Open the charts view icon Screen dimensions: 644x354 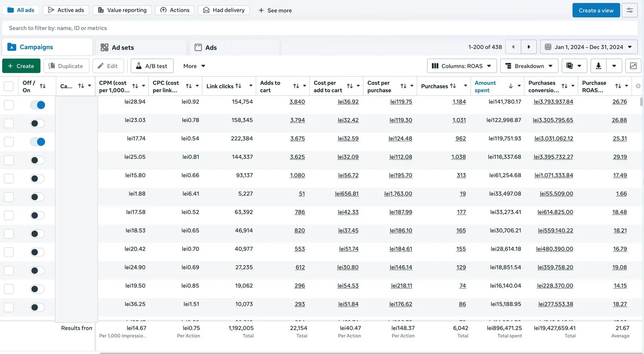click(633, 66)
